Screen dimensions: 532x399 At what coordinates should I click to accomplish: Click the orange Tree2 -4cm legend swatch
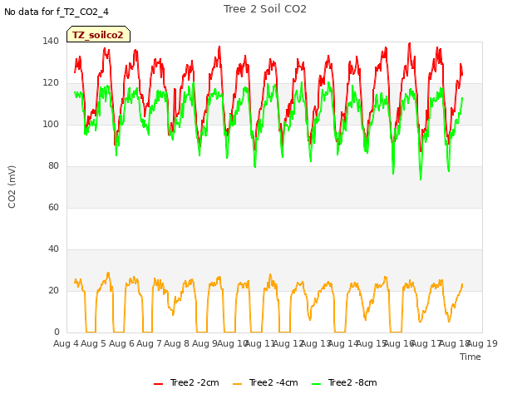click(238, 384)
